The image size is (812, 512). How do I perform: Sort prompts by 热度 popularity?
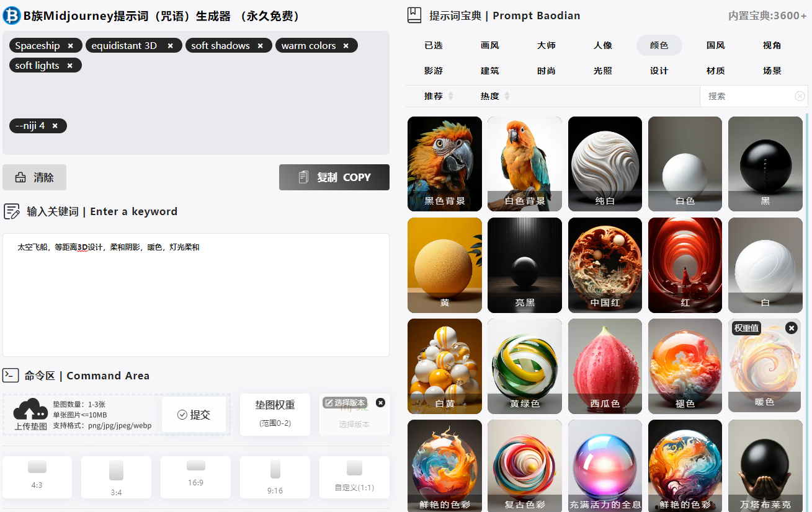[x=495, y=96]
